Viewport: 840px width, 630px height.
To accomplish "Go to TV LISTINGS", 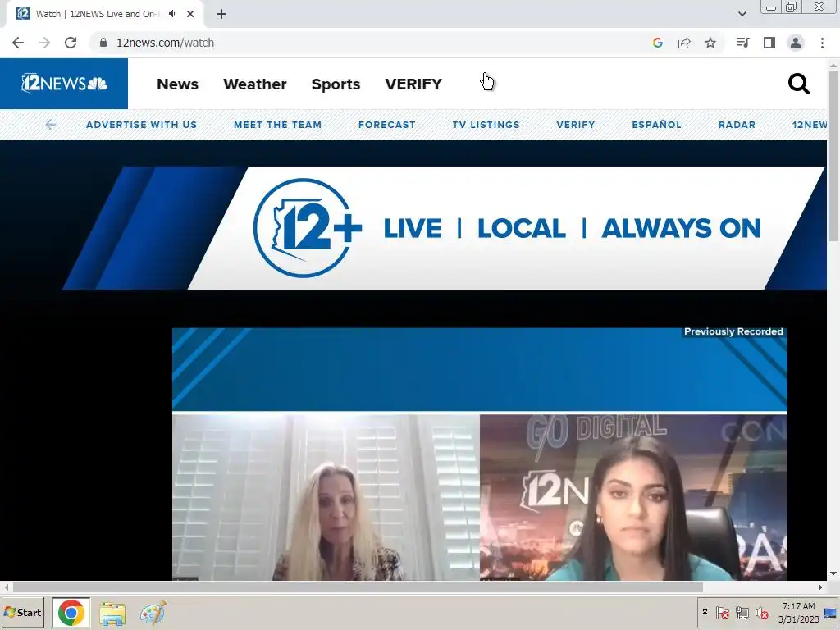I will [x=486, y=125].
